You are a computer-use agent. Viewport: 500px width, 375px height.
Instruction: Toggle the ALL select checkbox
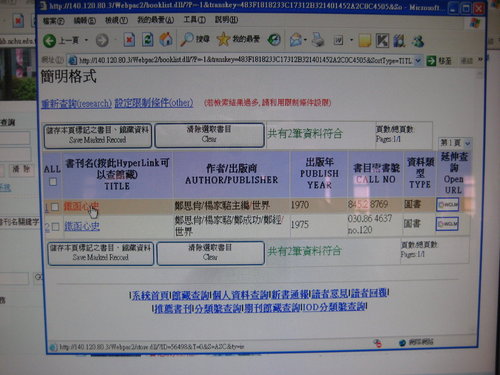tap(53, 182)
